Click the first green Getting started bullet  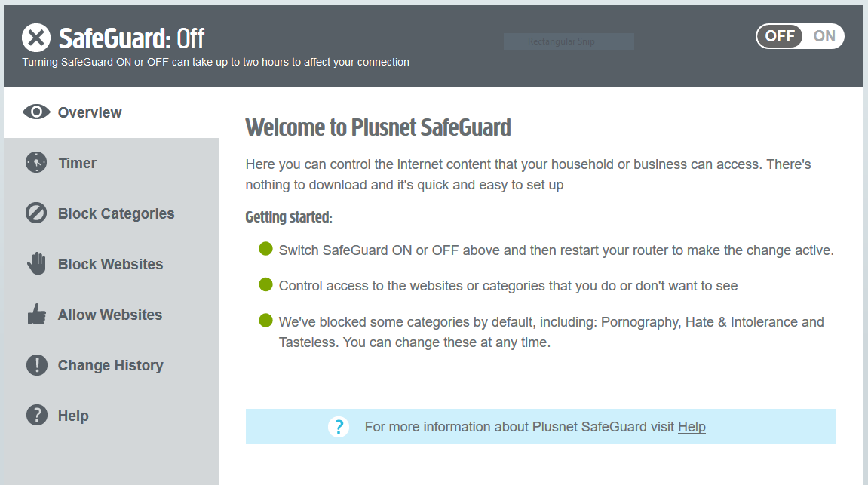(265, 249)
